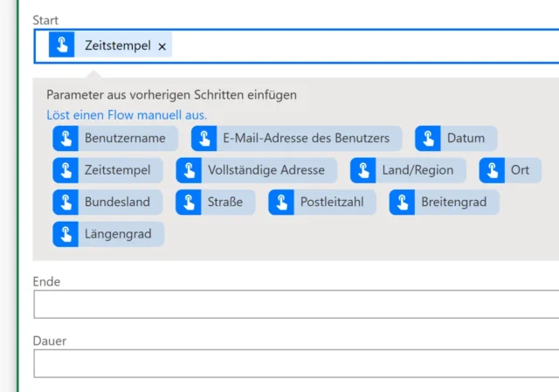Choose the Datum parameter label
Viewport: 559px width, 392px height.
pyautogui.click(x=466, y=139)
